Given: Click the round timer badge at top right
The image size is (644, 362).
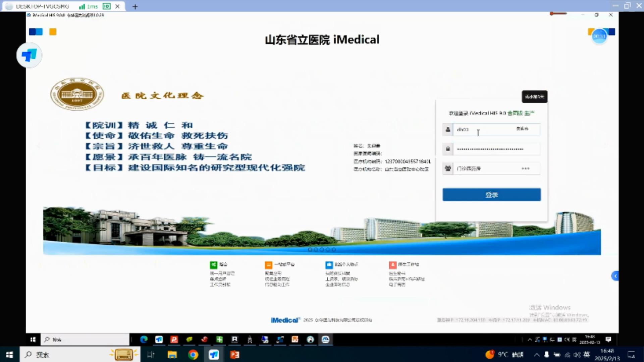Looking at the screenshot, I should [x=599, y=36].
